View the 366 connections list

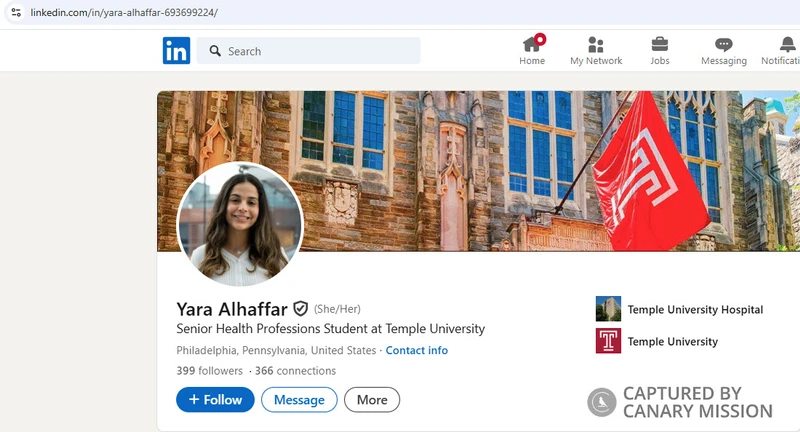point(295,371)
